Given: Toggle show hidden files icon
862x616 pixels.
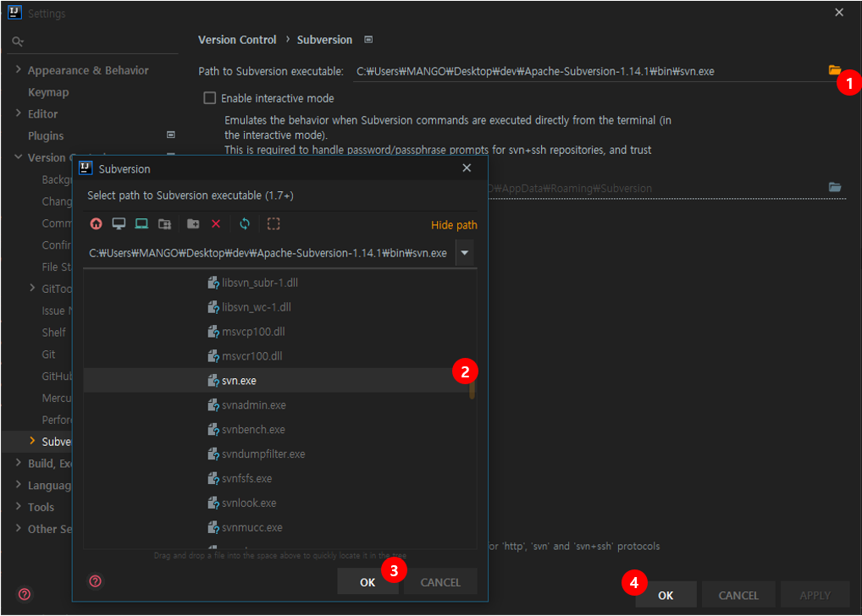Looking at the screenshot, I should tap(274, 223).
